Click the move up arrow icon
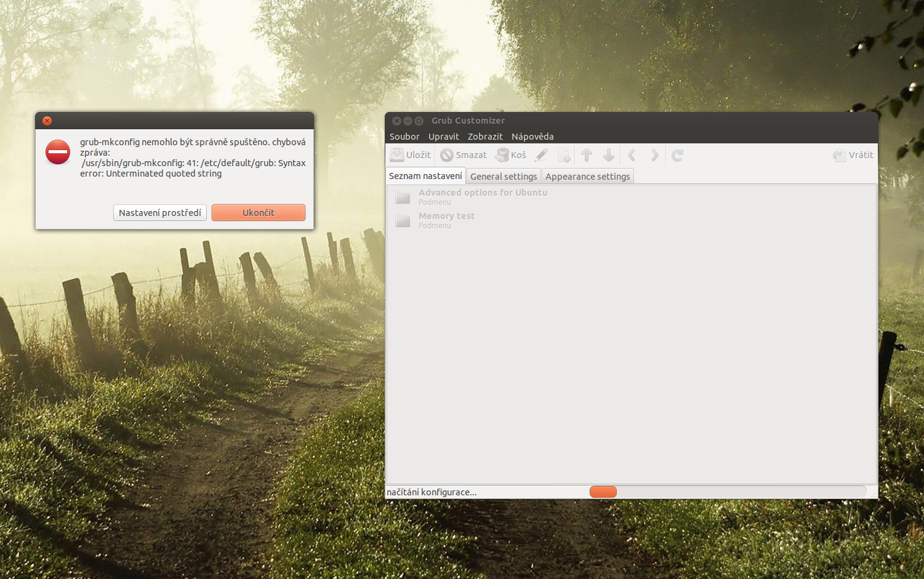Screen dimensions: 924x579 point(587,155)
